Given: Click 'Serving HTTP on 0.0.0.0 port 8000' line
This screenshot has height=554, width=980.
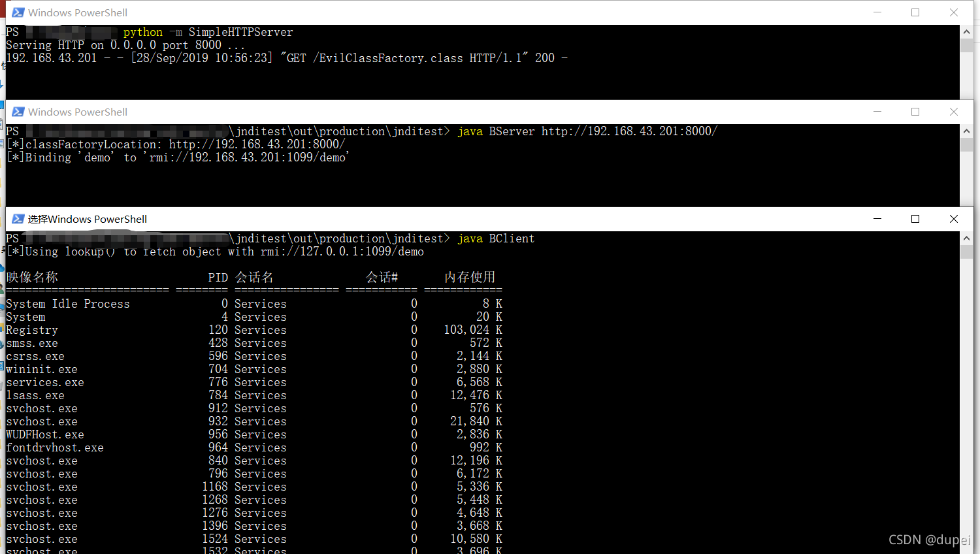Looking at the screenshot, I should click(x=125, y=45).
